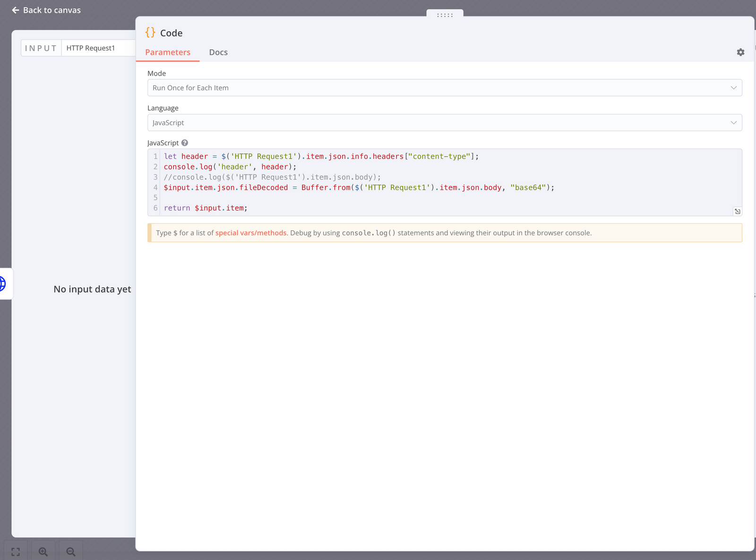This screenshot has height=560, width=756.
Task: Open the special vars/methods link
Action: 250,233
